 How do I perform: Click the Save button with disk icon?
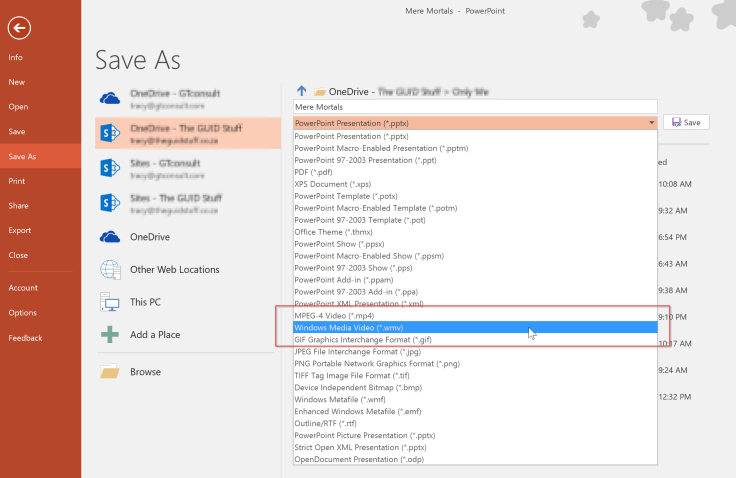[x=686, y=122]
